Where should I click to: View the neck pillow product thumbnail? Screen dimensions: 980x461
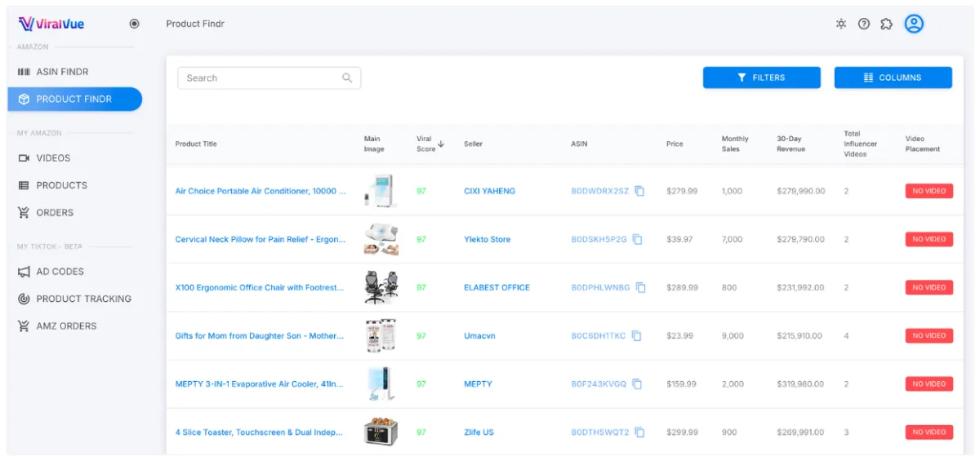coord(381,239)
